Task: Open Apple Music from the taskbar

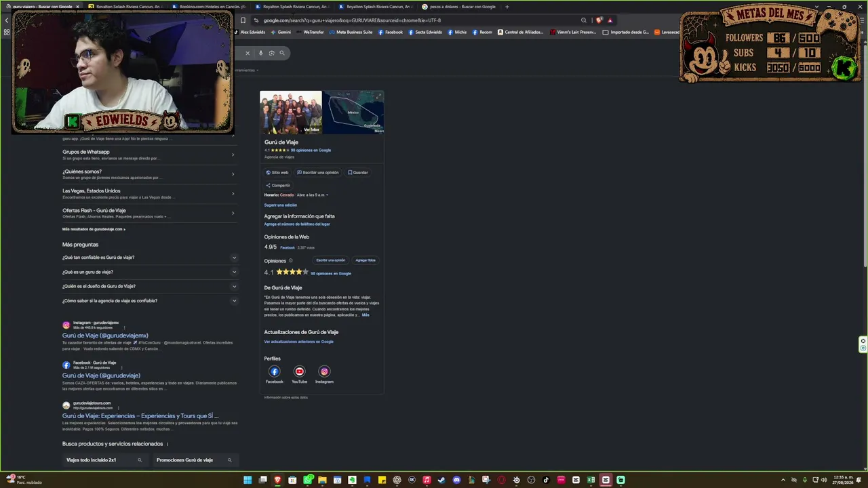Action: [427, 480]
